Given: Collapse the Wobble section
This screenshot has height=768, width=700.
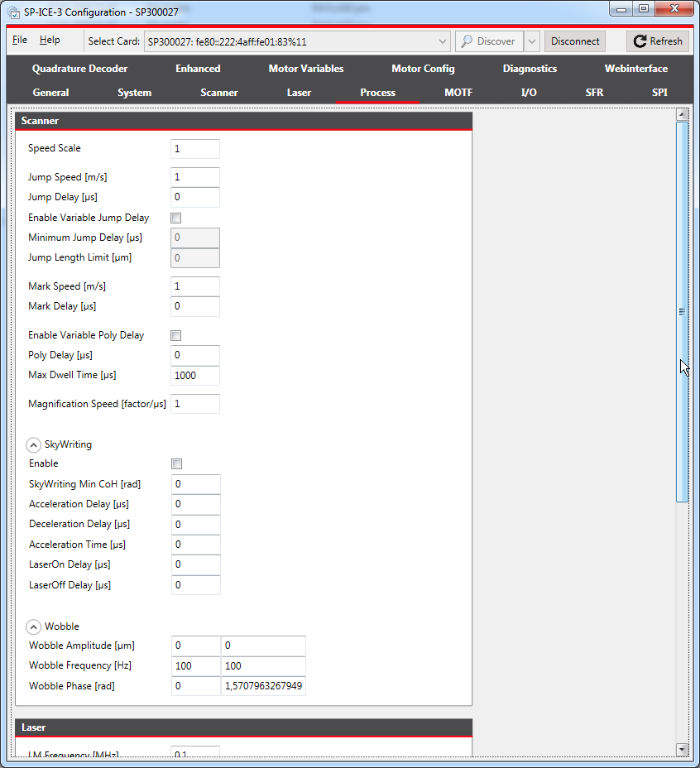Looking at the screenshot, I should [x=33, y=627].
